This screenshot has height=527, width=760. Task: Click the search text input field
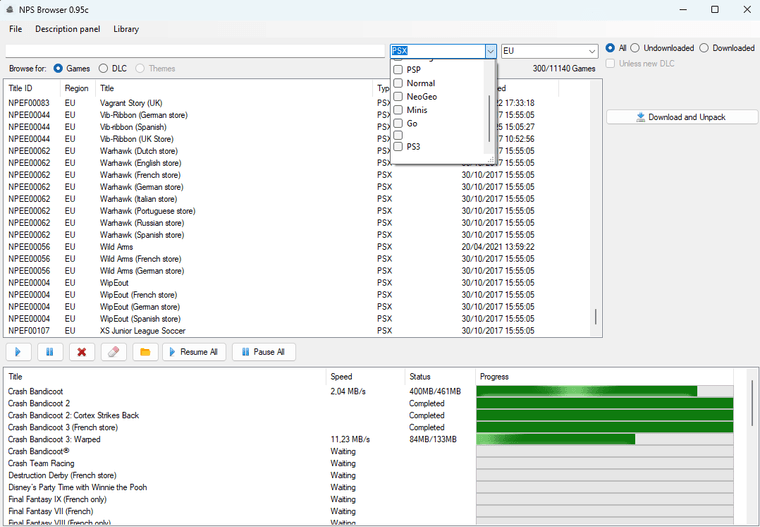pos(196,51)
